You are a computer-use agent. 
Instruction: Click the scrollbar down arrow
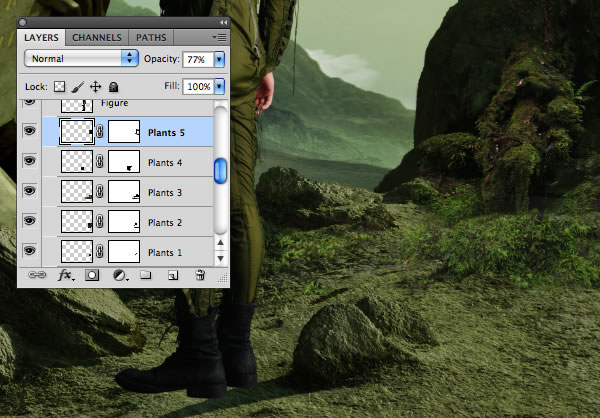220,258
